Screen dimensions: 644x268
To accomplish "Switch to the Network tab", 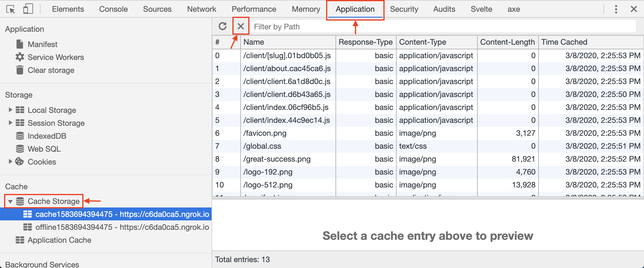I will click(202, 9).
